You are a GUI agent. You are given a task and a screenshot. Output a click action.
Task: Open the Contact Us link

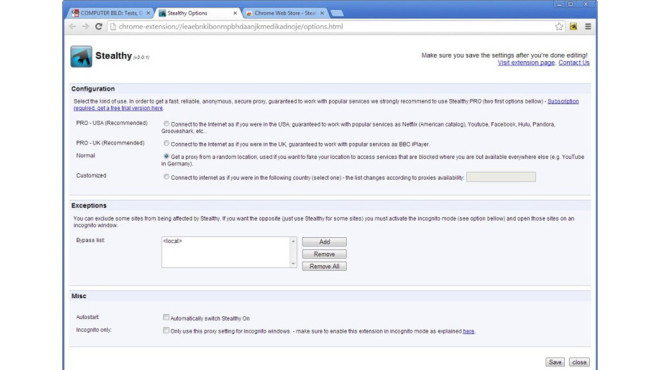574,63
